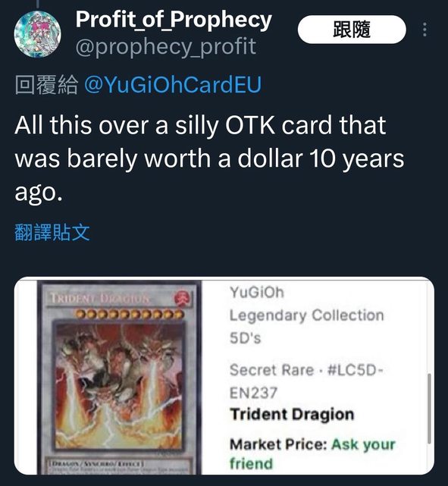Click the card's red attribute icon

[x=180, y=299]
